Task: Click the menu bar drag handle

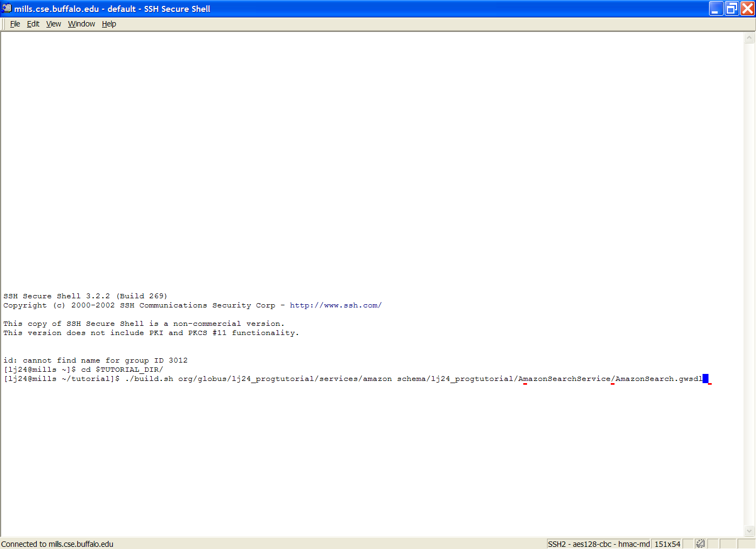Action: [x=4, y=24]
